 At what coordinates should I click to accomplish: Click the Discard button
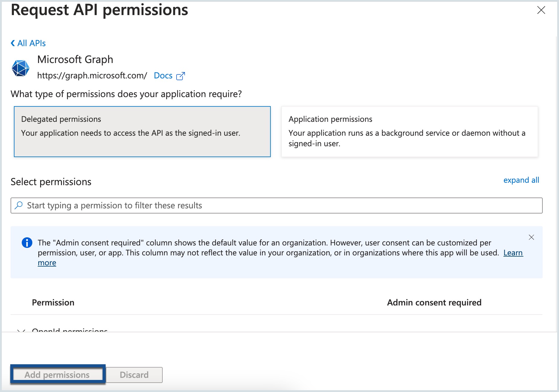point(134,375)
